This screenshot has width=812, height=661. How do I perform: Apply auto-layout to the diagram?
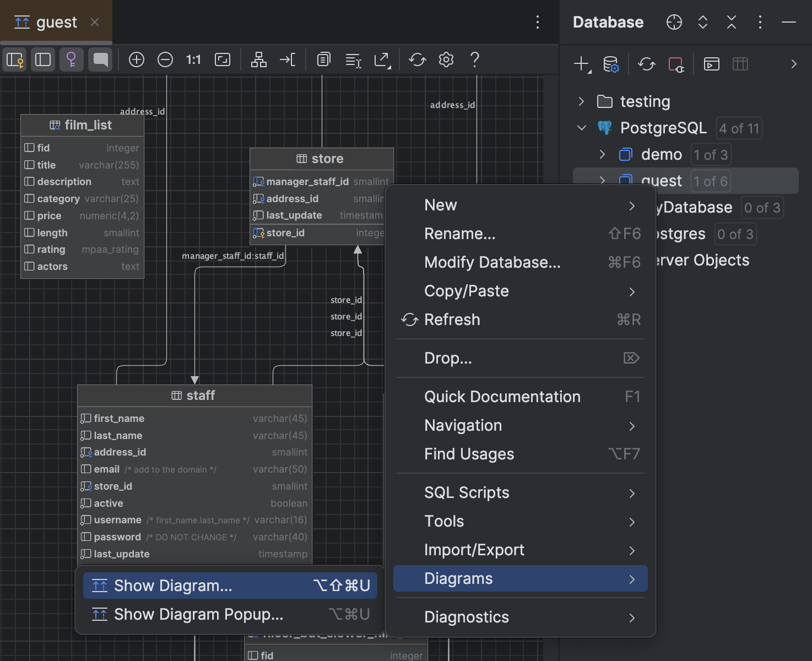point(258,59)
